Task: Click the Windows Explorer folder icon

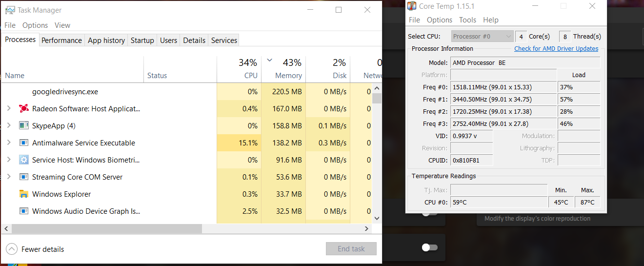Action: (23, 194)
